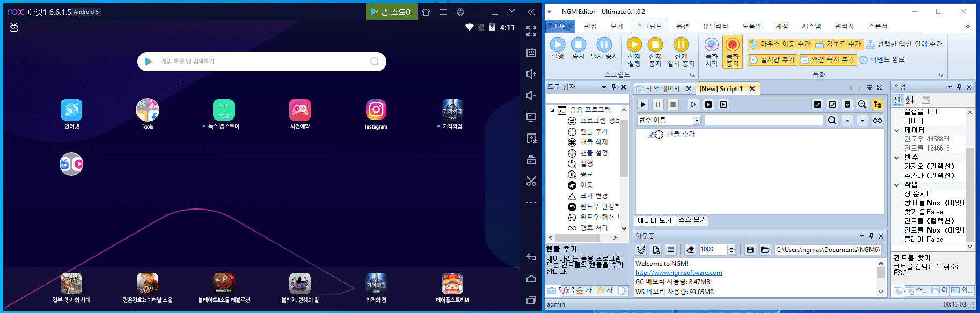980x313 pixels.
Task: Toggle the checkbox beside 핸들 추가 in the script
Action: click(651, 135)
